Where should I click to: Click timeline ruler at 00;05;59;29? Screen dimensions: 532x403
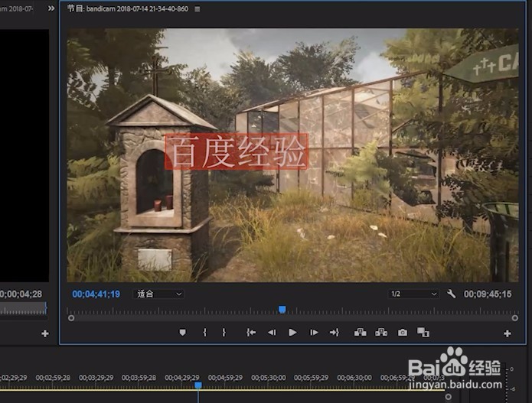click(311, 377)
